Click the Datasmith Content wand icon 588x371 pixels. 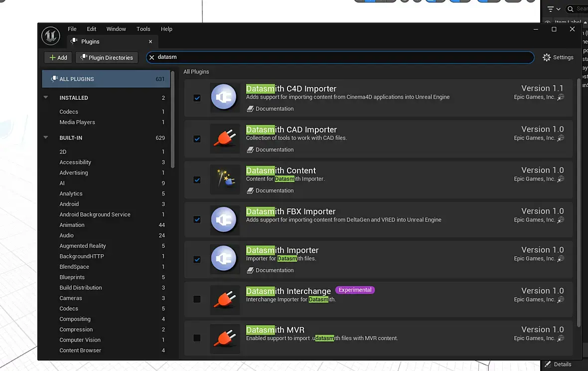coord(224,179)
